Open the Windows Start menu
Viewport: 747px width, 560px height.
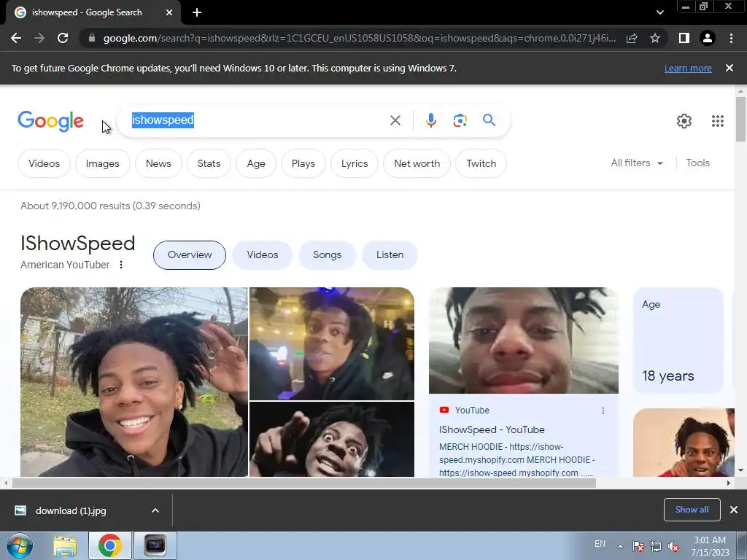20,545
